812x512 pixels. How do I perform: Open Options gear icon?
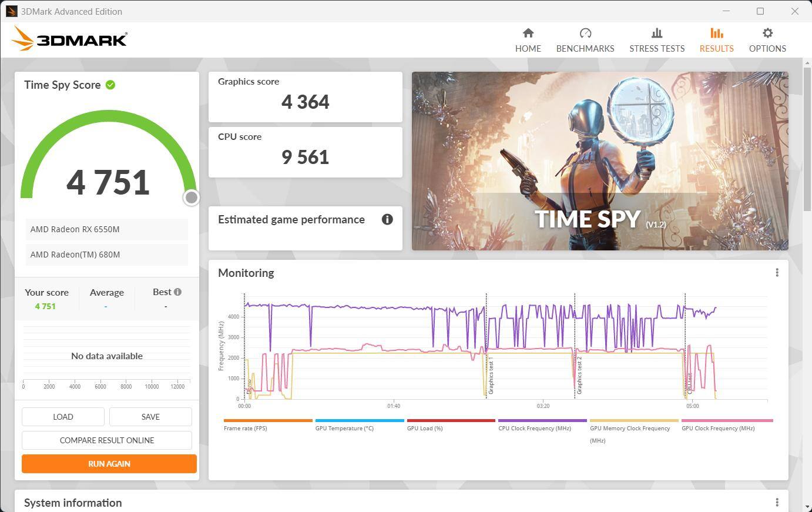[x=767, y=34]
